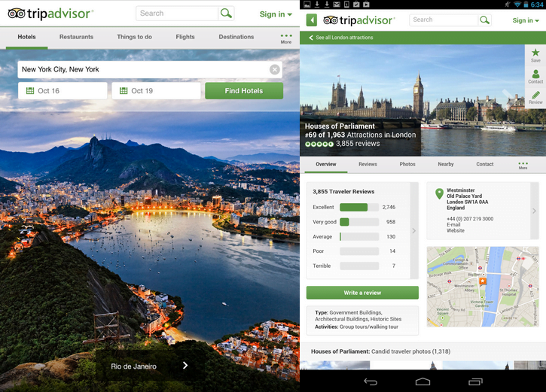Focus the Search field on left screen
The image size is (546, 392).
(177, 14)
